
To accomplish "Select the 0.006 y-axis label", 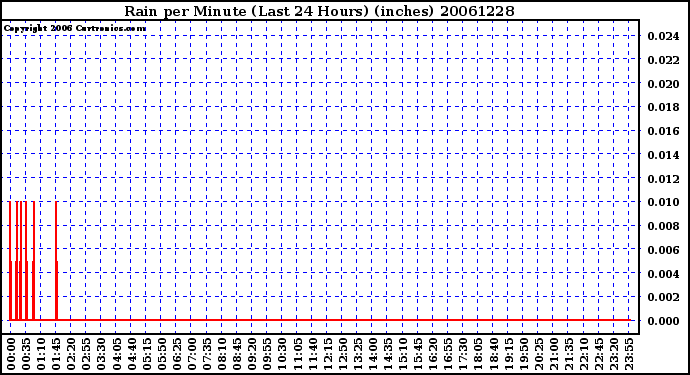I will click(663, 250).
